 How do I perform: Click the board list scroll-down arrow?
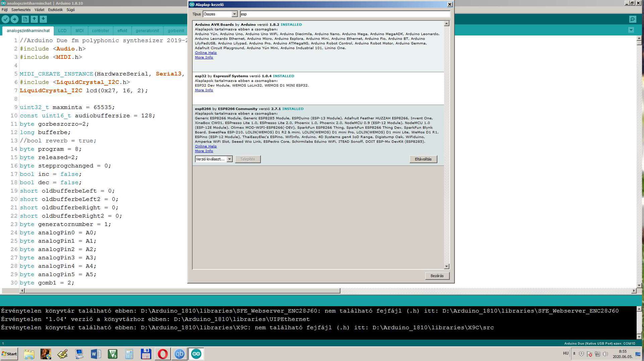tap(446, 266)
